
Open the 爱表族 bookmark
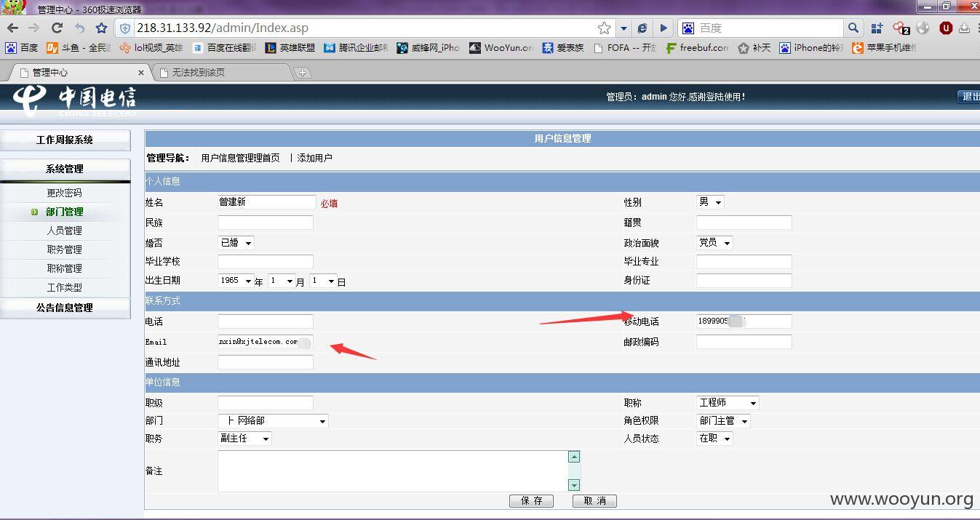coord(562,47)
